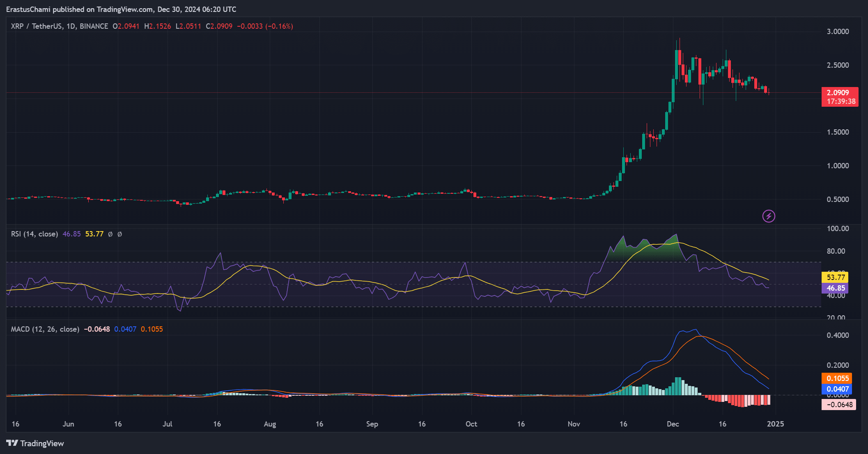Click the MACD legend orange value 0.1055

pos(152,329)
